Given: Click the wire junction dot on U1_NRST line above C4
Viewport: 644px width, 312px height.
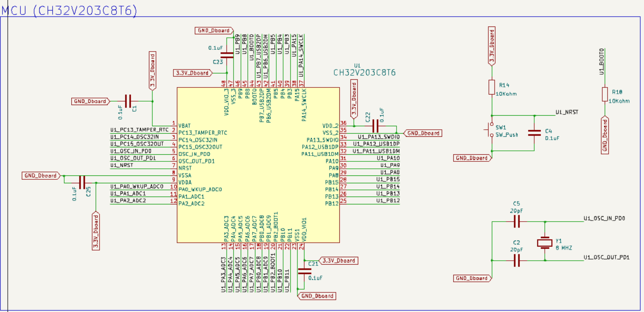Looking at the screenshot, I should [x=534, y=116].
